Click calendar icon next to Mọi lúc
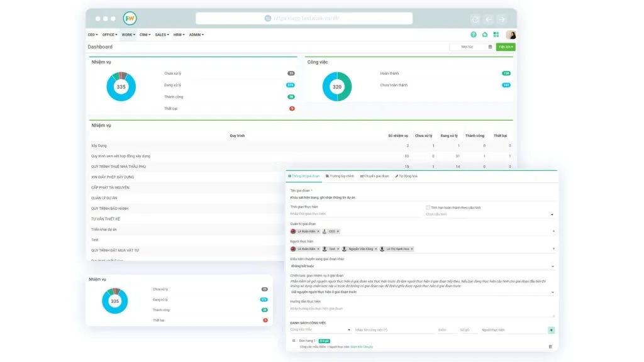This screenshot has width=644, height=362. click(x=490, y=47)
